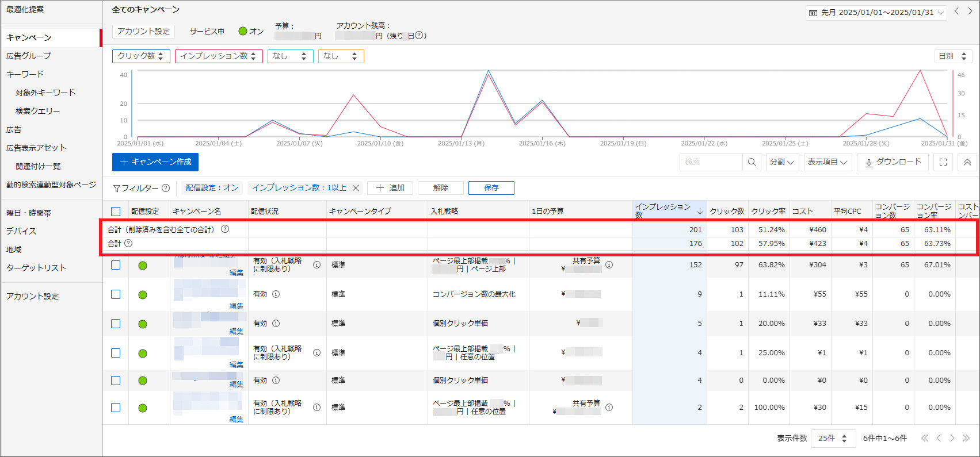This screenshot has height=457, width=980.
Task: Jump to the first page of results
Action: pyautogui.click(x=925, y=438)
